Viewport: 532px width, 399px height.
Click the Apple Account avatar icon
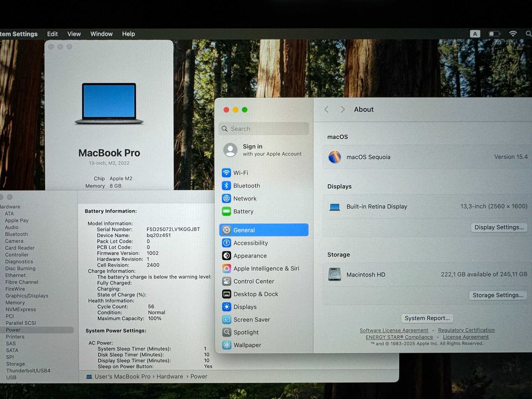(230, 149)
